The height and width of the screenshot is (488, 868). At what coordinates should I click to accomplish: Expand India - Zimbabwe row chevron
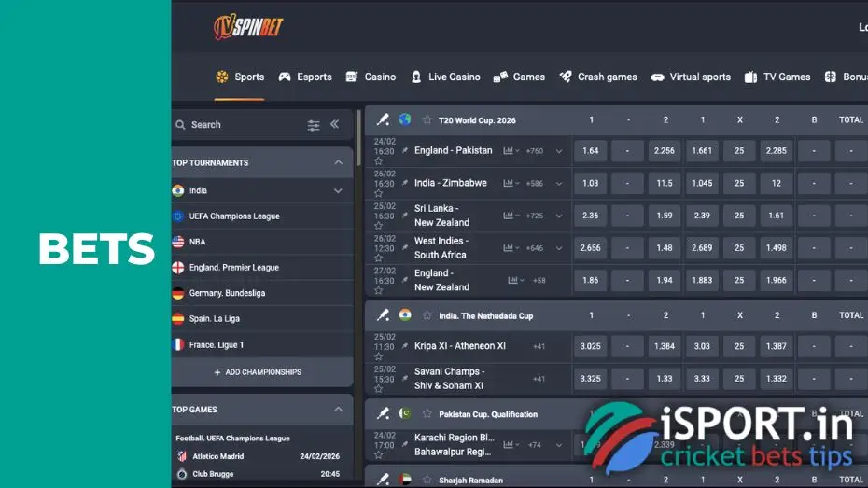click(559, 184)
